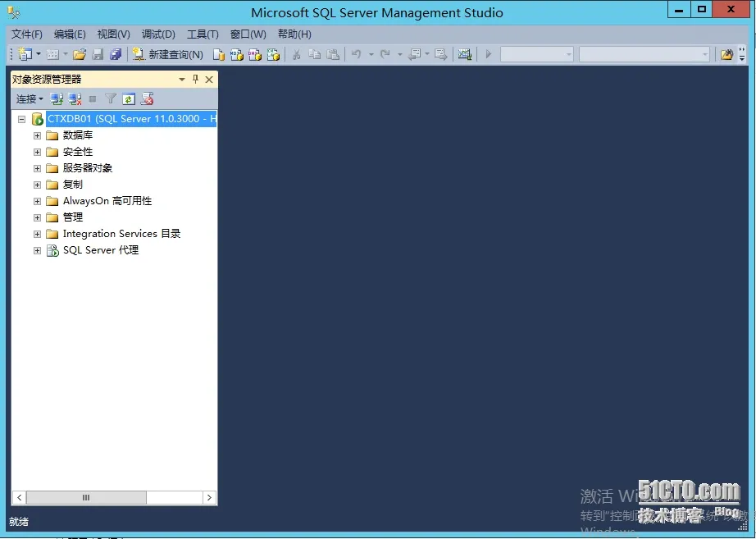
Task: Click the Disconnect server icon
Action: [75, 99]
